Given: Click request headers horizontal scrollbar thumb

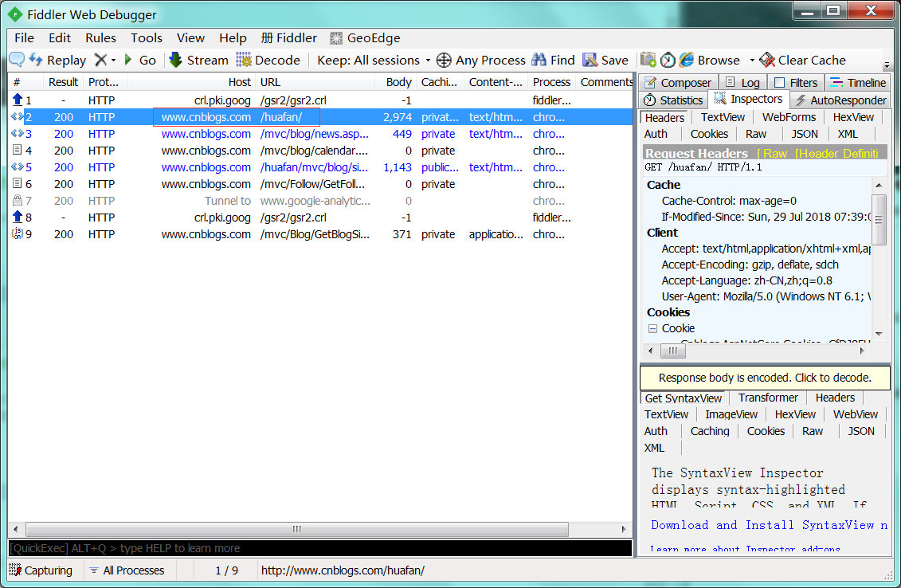Looking at the screenshot, I should [673, 351].
